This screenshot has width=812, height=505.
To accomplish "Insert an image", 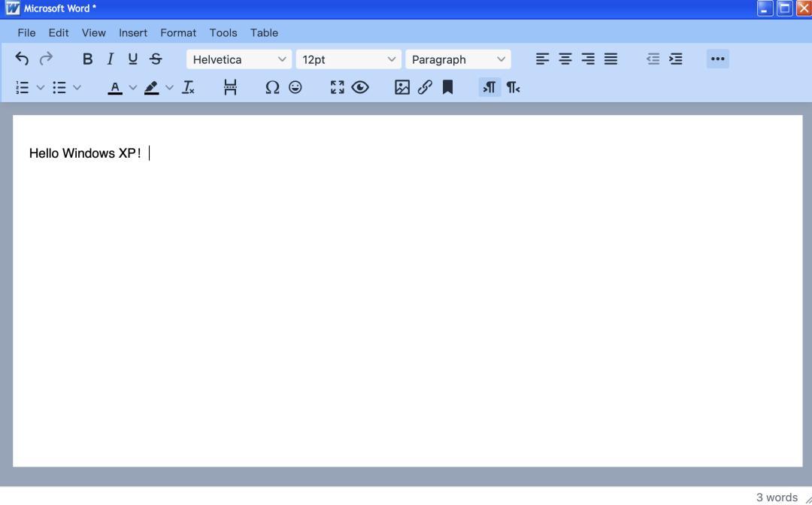I will 402,87.
